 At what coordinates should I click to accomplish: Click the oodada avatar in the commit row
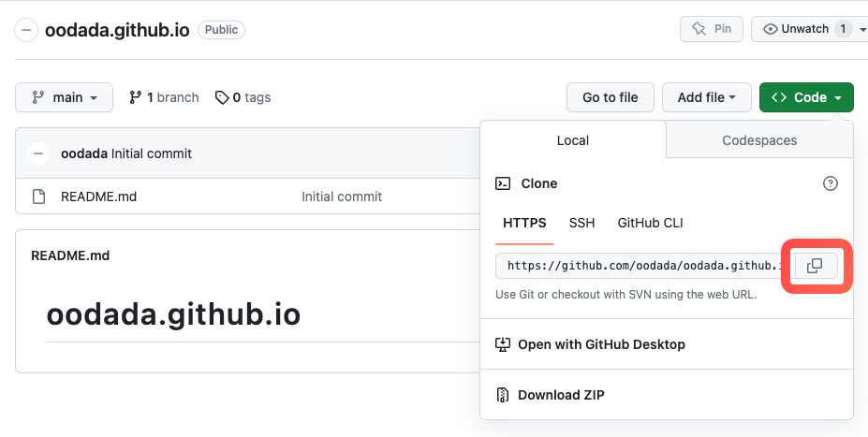point(38,153)
